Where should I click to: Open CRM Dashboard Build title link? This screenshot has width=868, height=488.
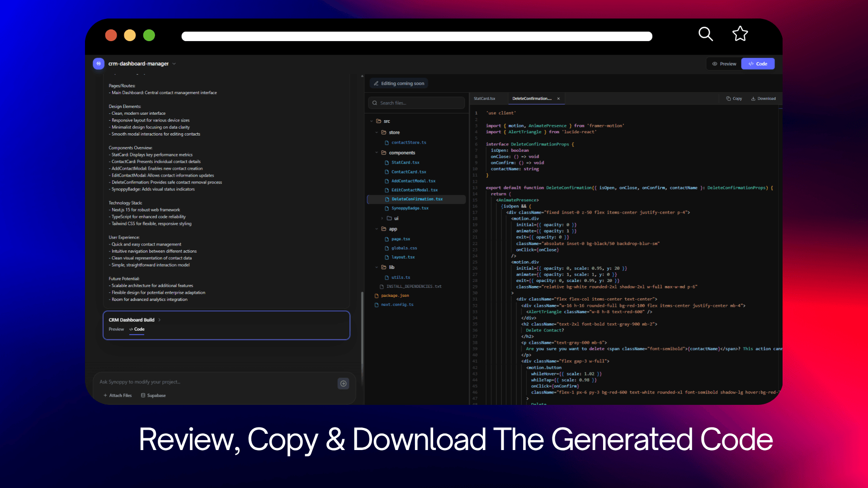click(x=132, y=320)
